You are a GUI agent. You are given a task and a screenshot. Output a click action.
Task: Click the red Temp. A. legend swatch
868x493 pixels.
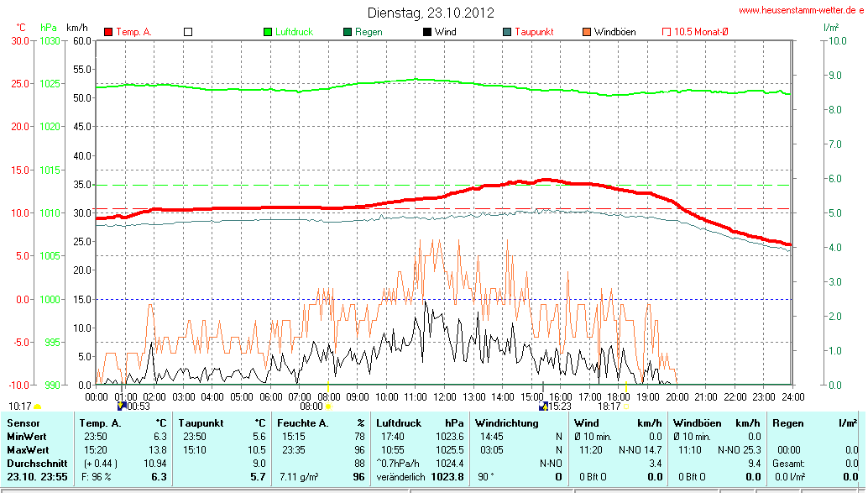[x=108, y=32]
